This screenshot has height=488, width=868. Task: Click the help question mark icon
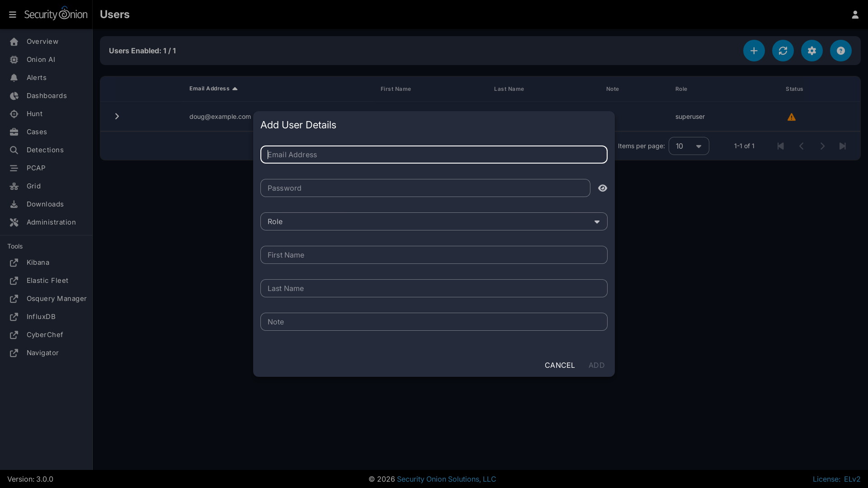840,51
